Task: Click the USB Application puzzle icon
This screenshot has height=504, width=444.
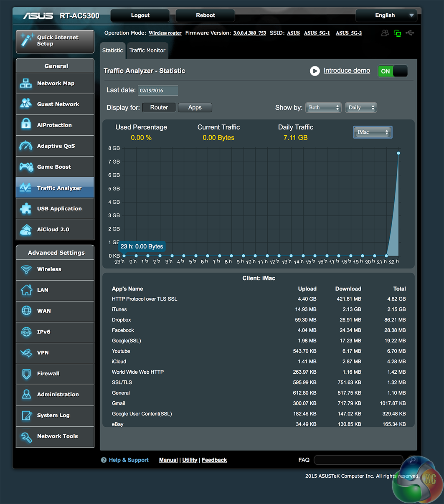Action: 26,208
